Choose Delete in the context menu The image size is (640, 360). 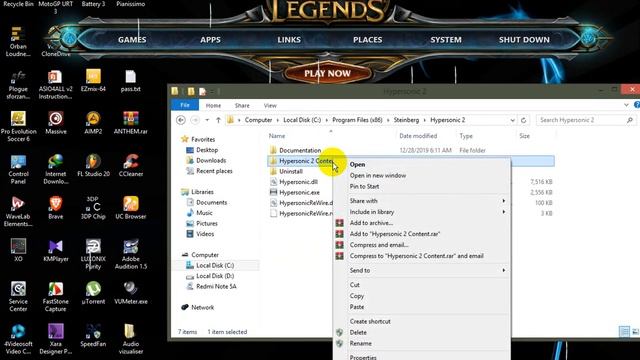[422, 332]
